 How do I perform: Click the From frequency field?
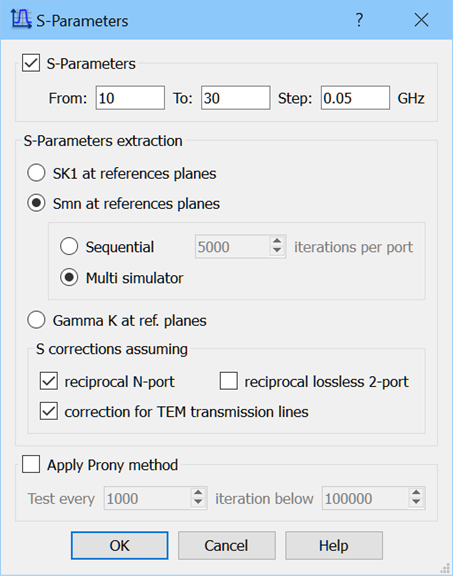(x=130, y=98)
